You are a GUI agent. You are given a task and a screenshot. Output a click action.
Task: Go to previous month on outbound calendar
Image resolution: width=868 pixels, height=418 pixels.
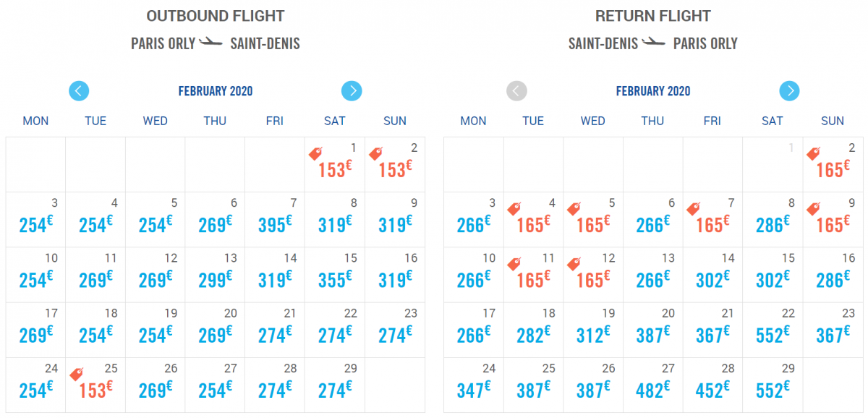tap(79, 91)
